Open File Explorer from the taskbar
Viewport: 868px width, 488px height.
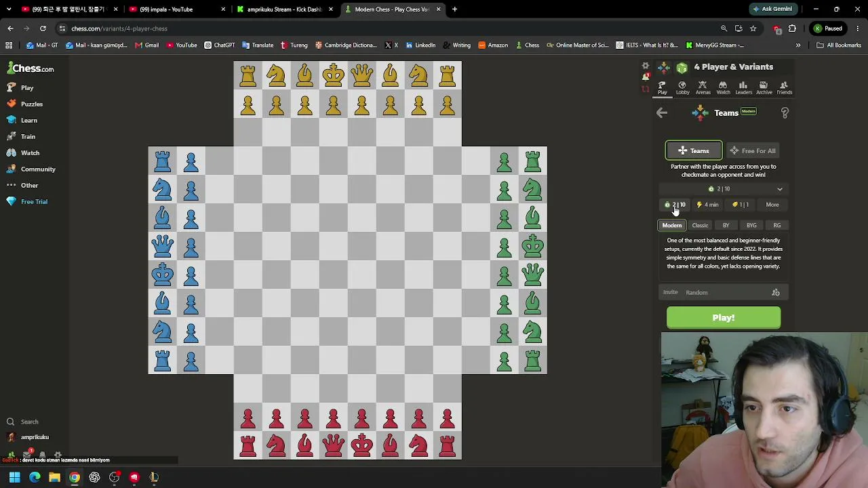(54, 477)
